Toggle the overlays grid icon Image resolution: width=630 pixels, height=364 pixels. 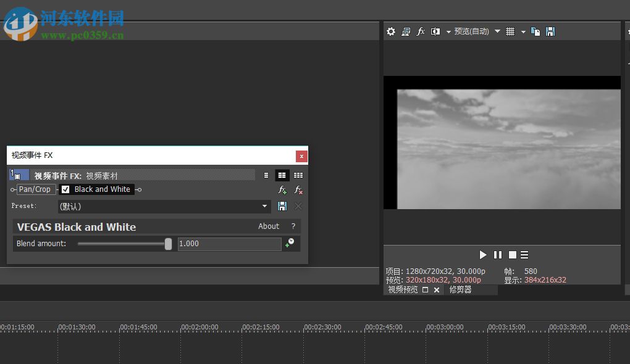coord(510,31)
